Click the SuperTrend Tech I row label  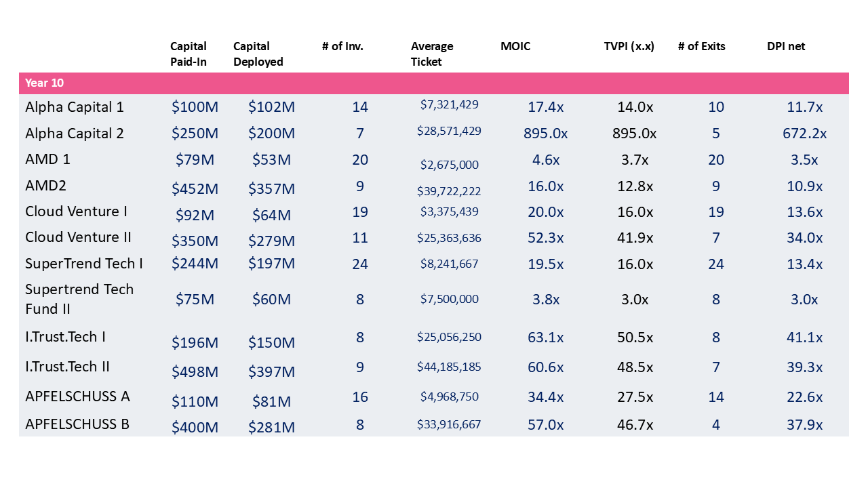click(84, 264)
